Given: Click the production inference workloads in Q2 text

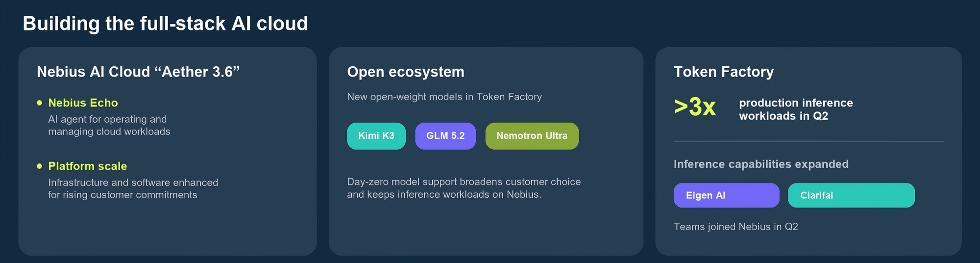Looking at the screenshot, I should coord(796,109).
